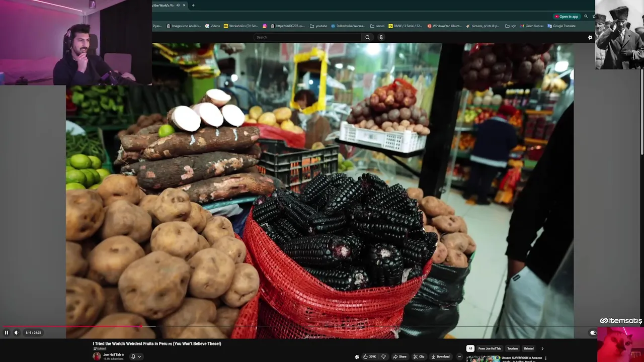Open the Gelen Kutusu Gmail bookmark

(x=531, y=26)
